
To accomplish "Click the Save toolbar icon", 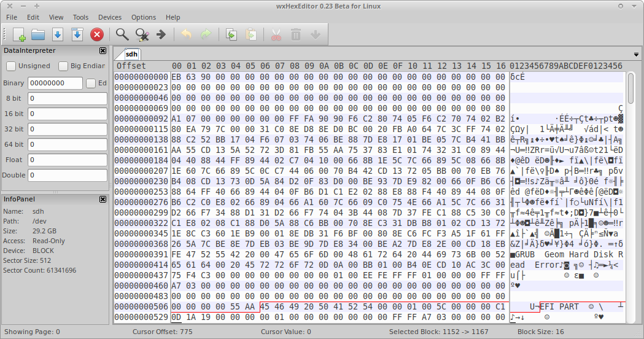I will [58, 35].
